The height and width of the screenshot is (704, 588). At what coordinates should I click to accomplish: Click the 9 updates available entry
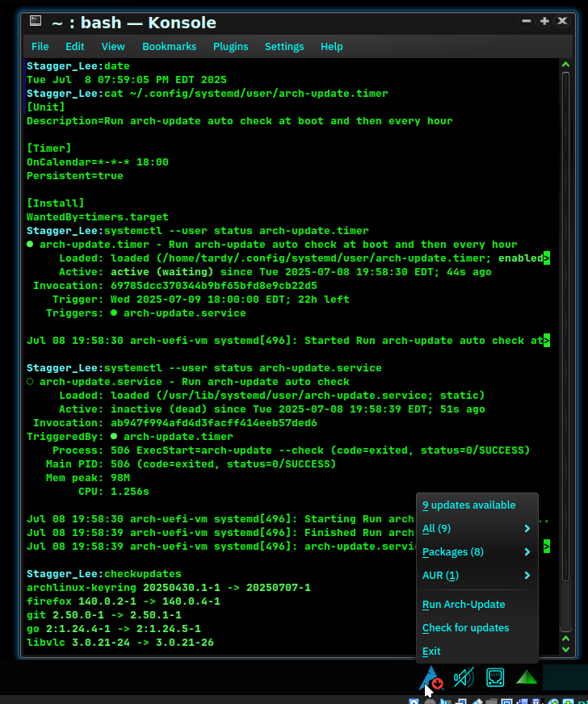click(477, 505)
